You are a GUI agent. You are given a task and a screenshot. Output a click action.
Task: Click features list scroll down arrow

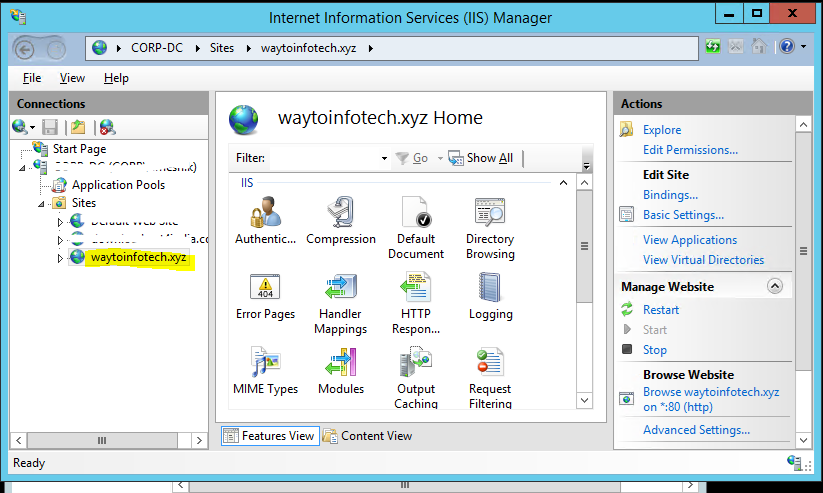(x=585, y=400)
